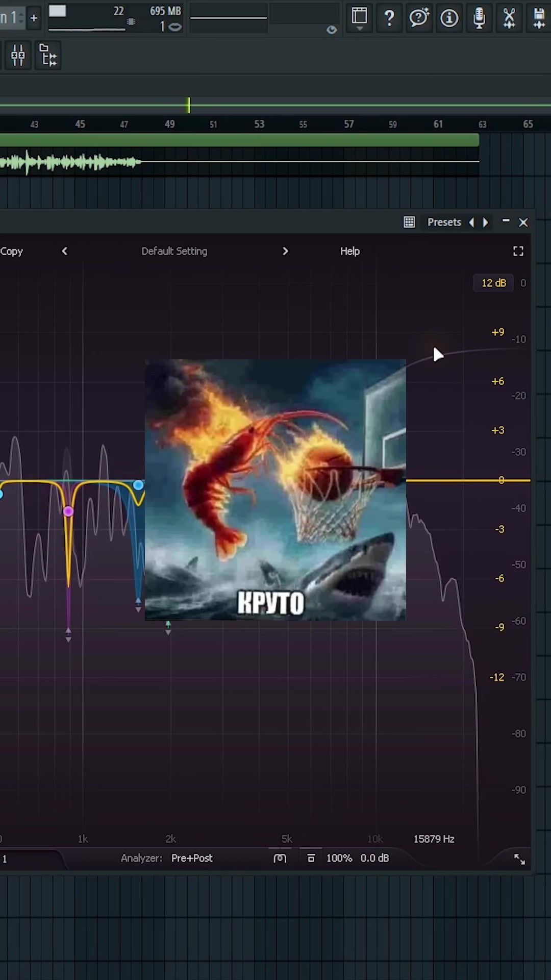
Task: Click the grid icon beside Presets
Action: (409, 222)
